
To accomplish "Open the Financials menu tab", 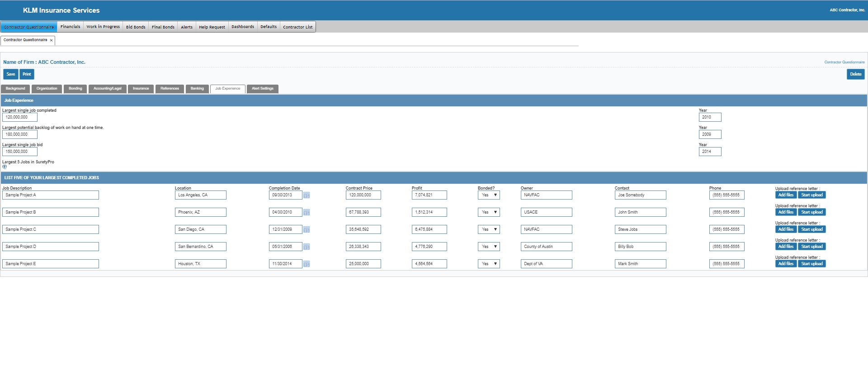I will [x=70, y=27].
